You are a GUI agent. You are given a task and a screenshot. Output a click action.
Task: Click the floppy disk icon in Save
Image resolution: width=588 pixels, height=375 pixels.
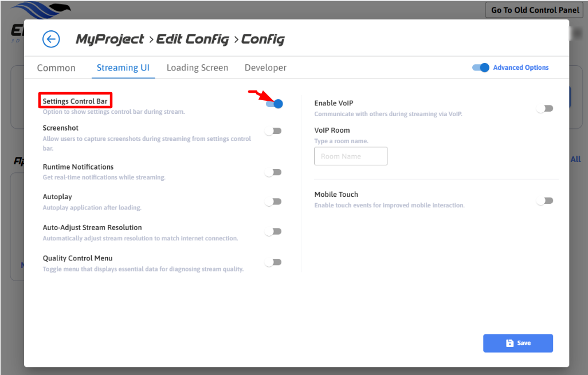[509, 343]
